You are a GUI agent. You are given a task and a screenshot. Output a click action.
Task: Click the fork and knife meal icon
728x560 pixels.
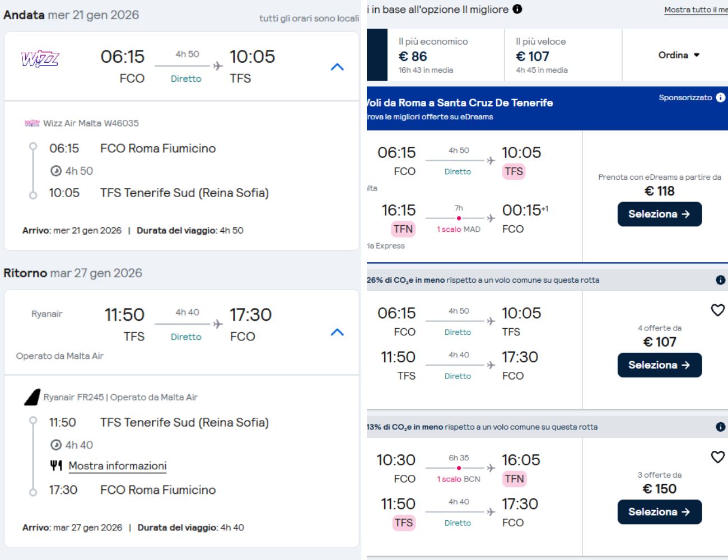[56, 465]
